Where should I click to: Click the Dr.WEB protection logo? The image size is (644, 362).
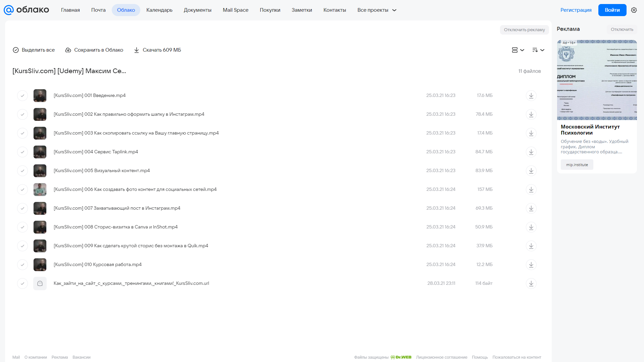tap(401, 357)
